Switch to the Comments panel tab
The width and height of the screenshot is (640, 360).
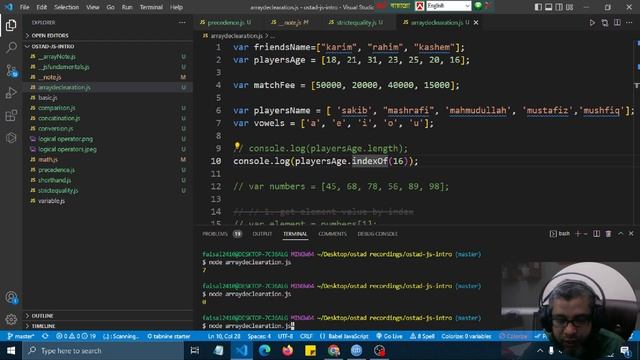pyautogui.click(x=332, y=234)
